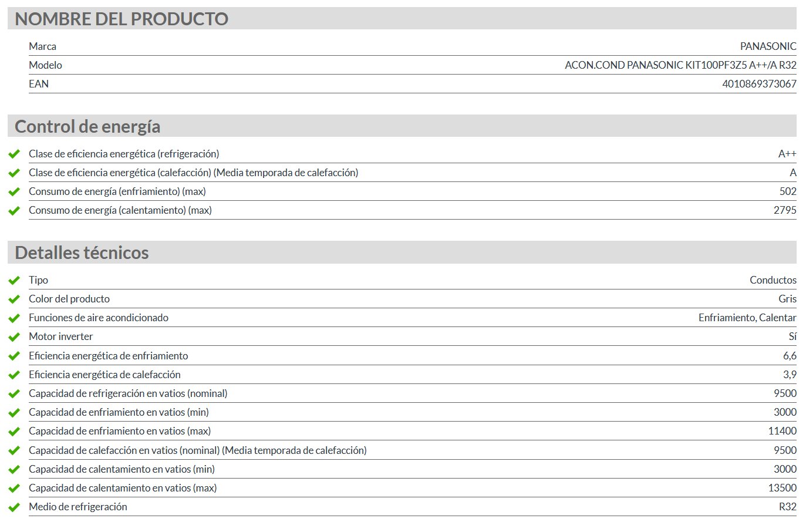Click the Enfriamiento, Calentar value
Viewport: 806px width, 532px height.
pyautogui.click(x=747, y=318)
